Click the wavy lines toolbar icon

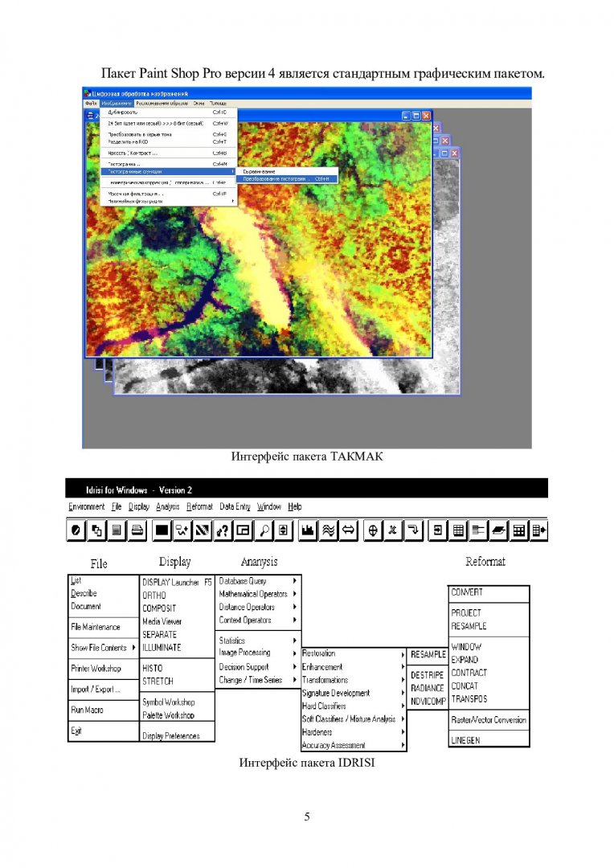coord(327,530)
